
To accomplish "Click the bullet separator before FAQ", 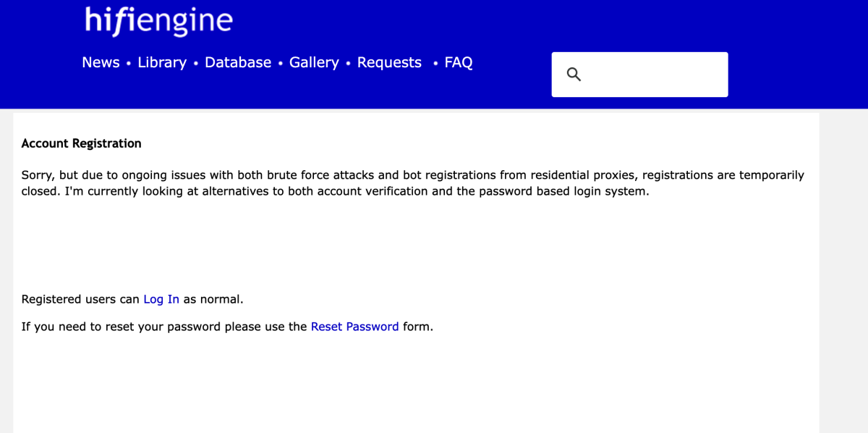I will click(435, 64).
